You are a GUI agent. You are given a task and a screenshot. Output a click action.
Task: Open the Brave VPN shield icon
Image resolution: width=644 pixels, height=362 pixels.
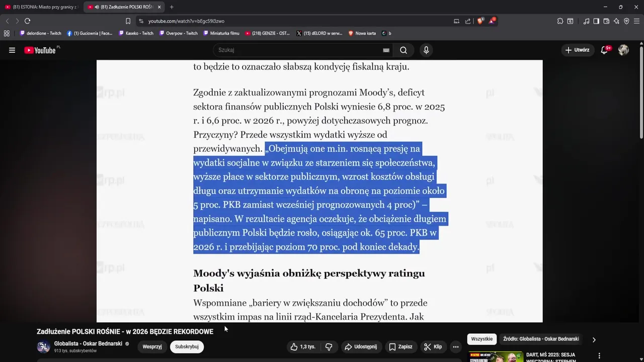pos(626,21)
